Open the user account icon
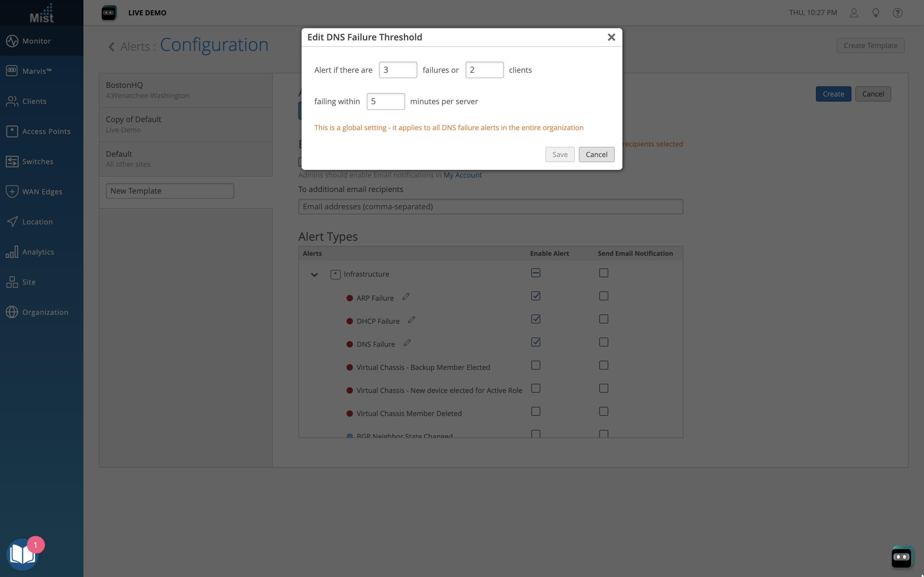This screenshot has height=577, width=924. pyautogui.click(x=854, y=13)
